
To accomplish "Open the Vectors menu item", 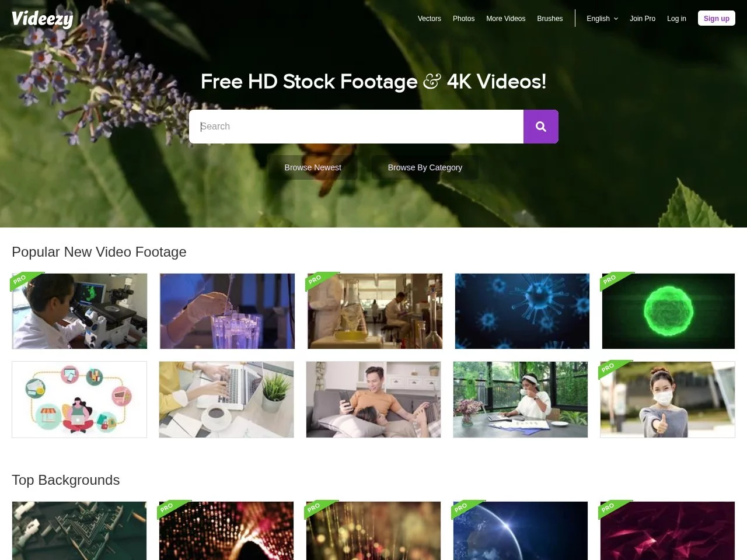I will 429,19.
